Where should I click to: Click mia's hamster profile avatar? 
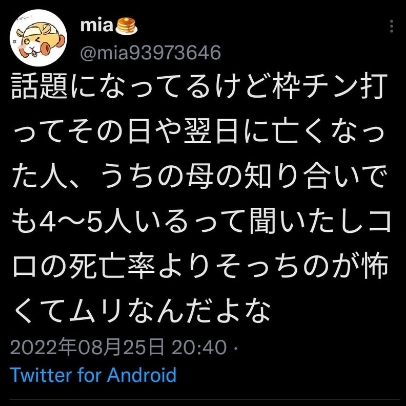click(38, 38)
